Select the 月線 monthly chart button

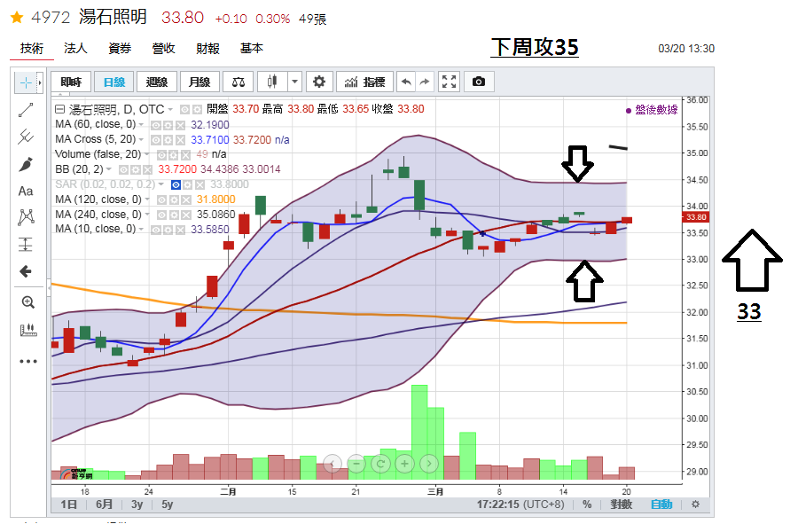pos(199,82)
